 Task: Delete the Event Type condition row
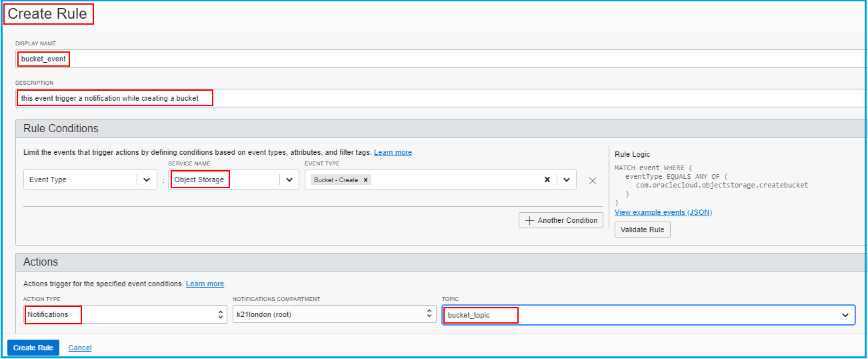(x=593, y=180)
